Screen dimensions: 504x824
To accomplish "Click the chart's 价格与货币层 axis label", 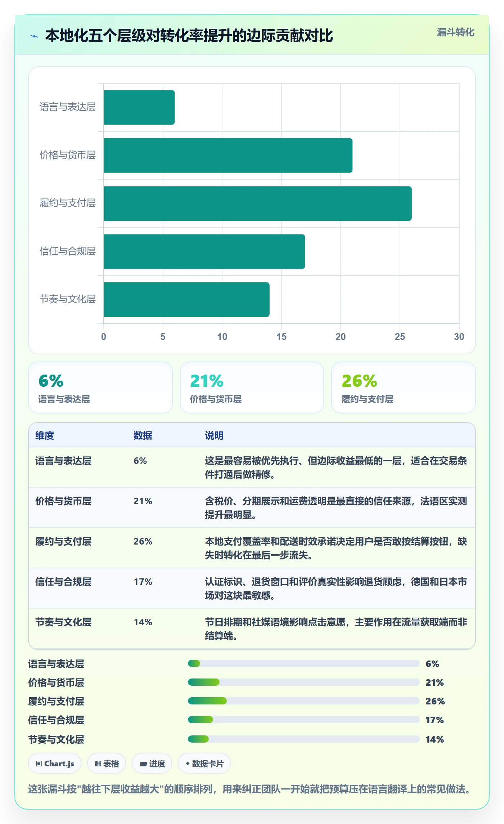I will point(68,155).
